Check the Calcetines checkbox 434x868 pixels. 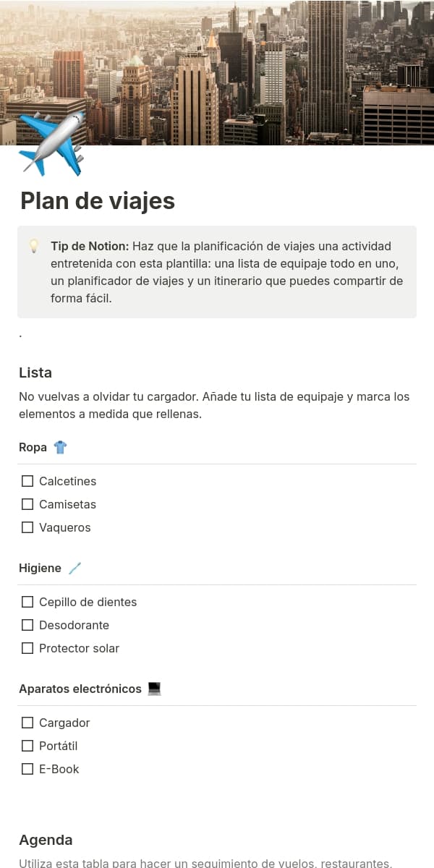[27, 481]
